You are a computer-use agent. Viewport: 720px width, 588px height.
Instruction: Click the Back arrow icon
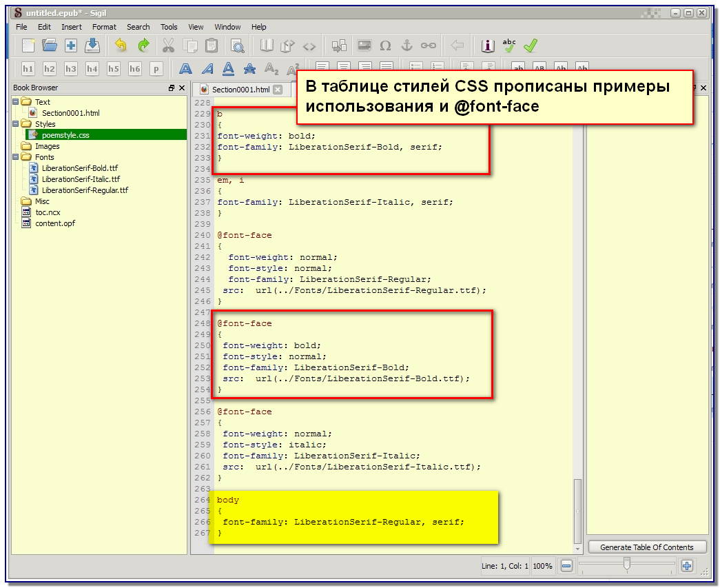click(x=457, y=45)
